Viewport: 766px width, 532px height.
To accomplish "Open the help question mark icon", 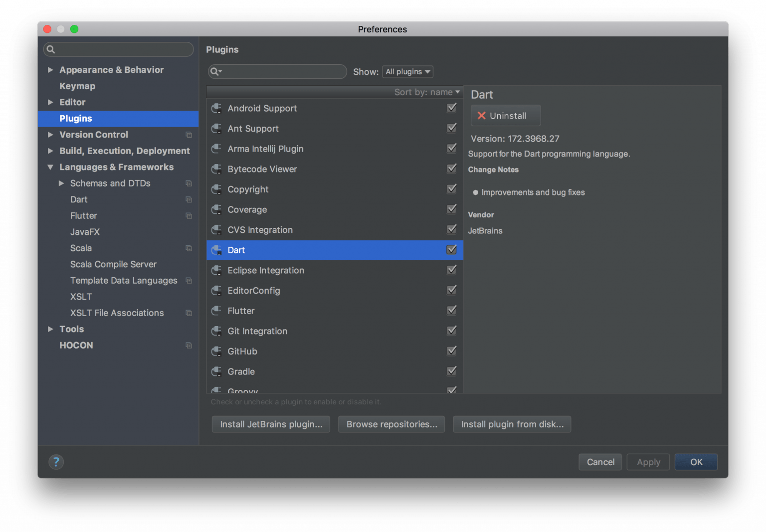I will (x=56, y=462).
